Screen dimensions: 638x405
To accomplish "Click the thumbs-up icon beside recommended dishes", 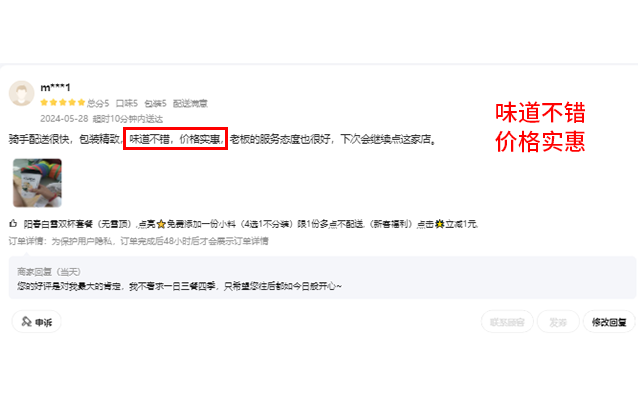I will [13, 223].
